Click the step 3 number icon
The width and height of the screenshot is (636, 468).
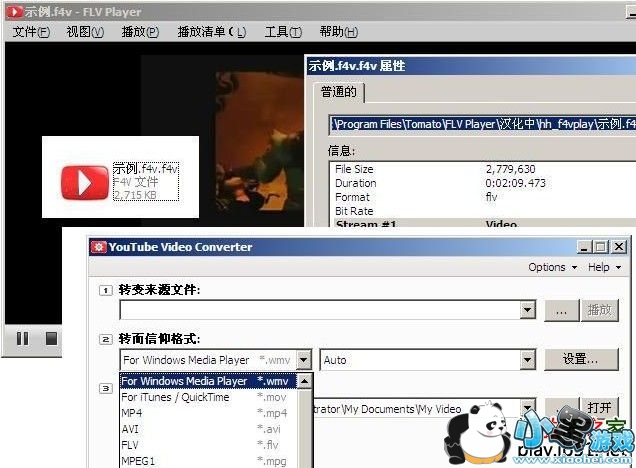(106, 389)
